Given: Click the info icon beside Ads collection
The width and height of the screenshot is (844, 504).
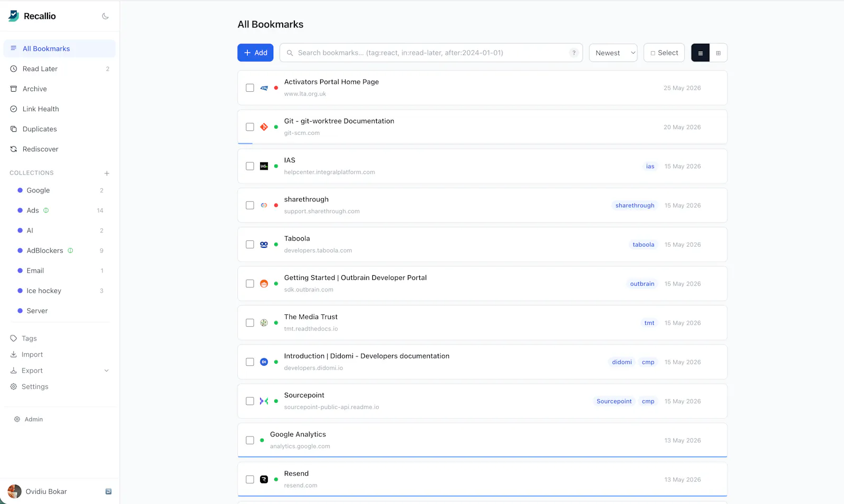Looking at the screenshot, I should [46, 210].
